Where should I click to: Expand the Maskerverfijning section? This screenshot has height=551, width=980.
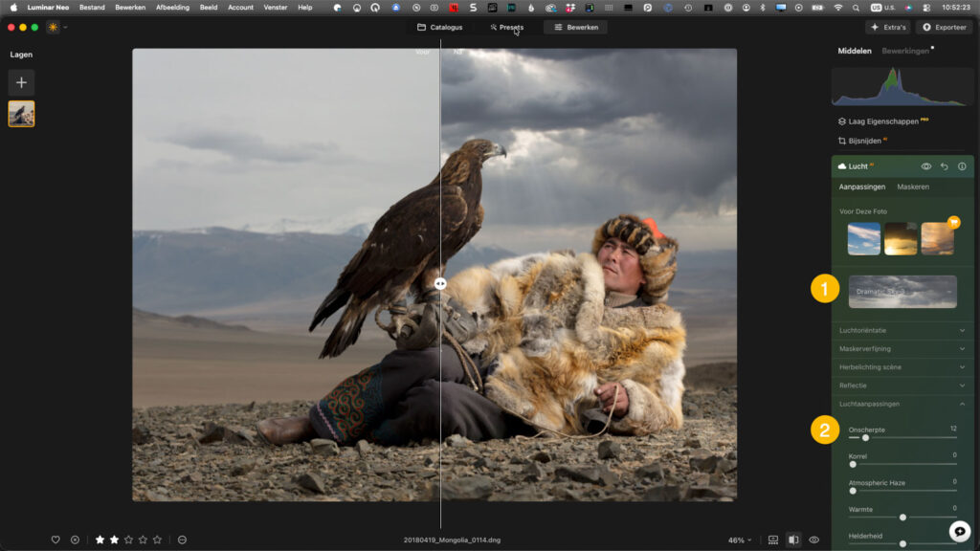point(902,348)
